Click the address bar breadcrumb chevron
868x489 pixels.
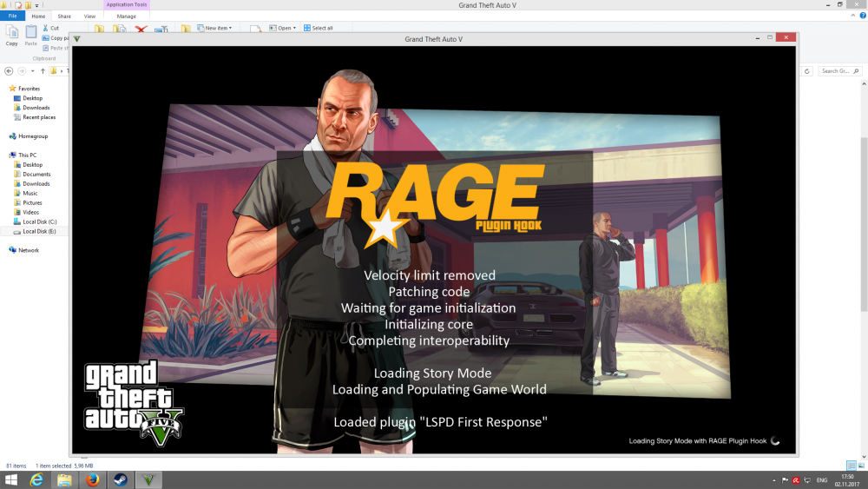(62, 71)
